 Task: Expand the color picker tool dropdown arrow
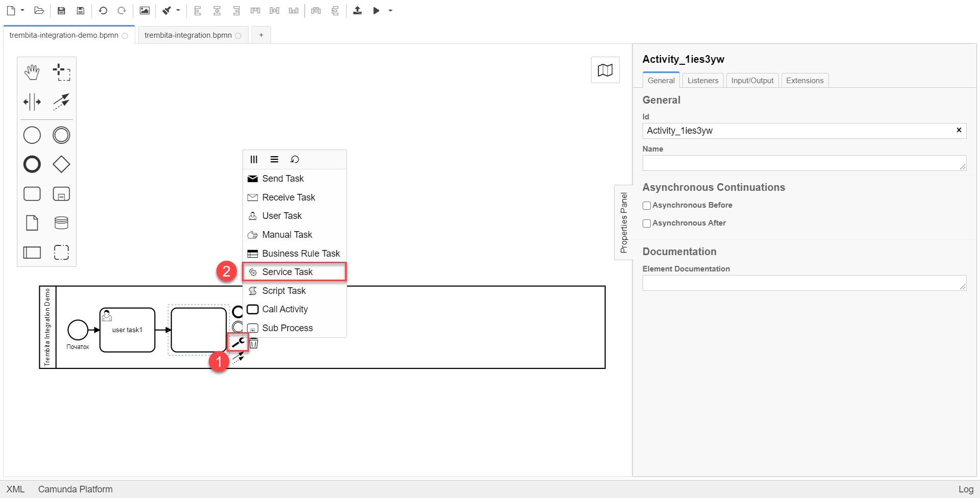click(x=178, y=10)
